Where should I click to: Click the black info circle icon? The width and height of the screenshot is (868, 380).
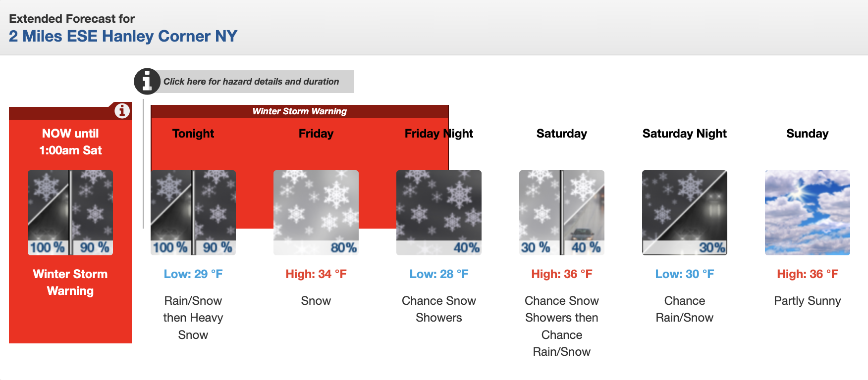(147, 81)
